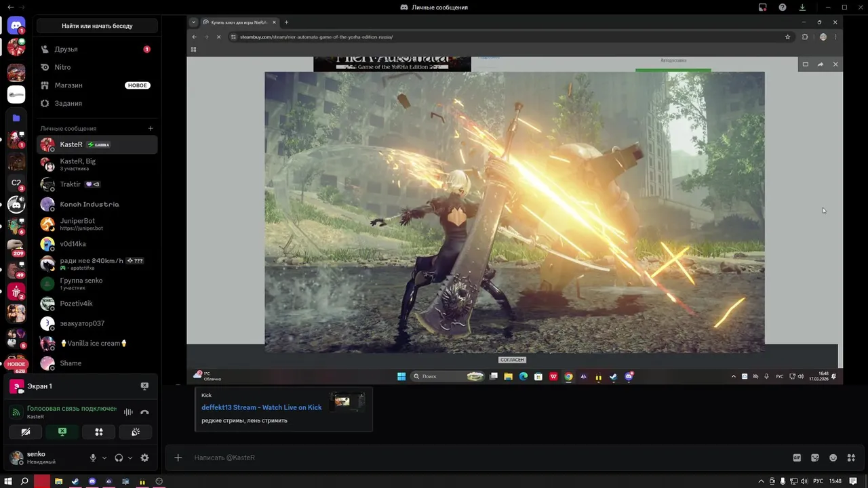
Task: Turn on camera in voice panel
Action: (x=26, y=432)
